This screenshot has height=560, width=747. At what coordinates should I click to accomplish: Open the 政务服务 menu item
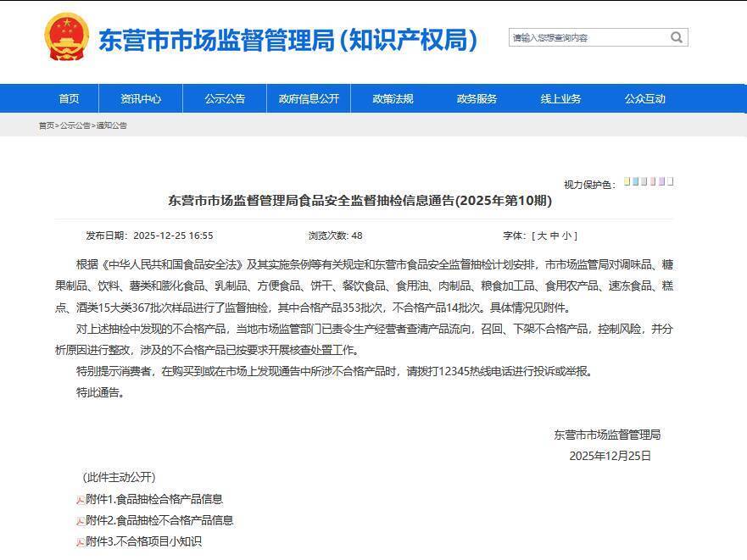(477, 98)
